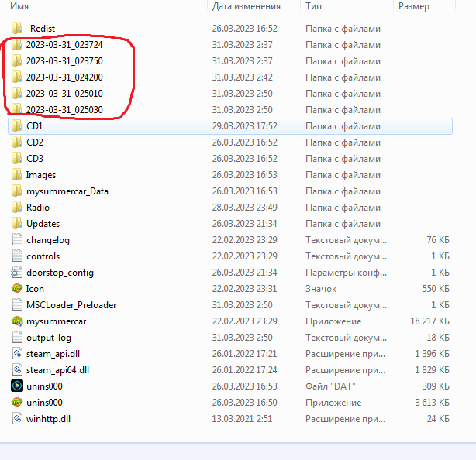This screenshot has width=476, height=460.
Task: Click the folder name 2023-03-31_025030
Action: click(x=64, y=109)
